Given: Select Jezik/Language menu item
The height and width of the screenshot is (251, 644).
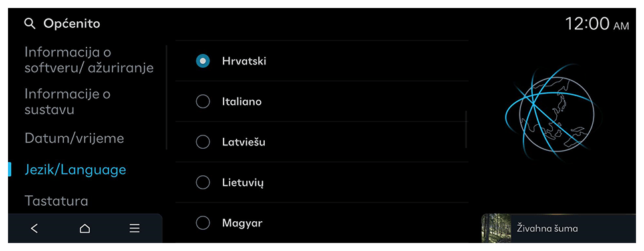Looking at the screenshot, I should tap(75, 169).
